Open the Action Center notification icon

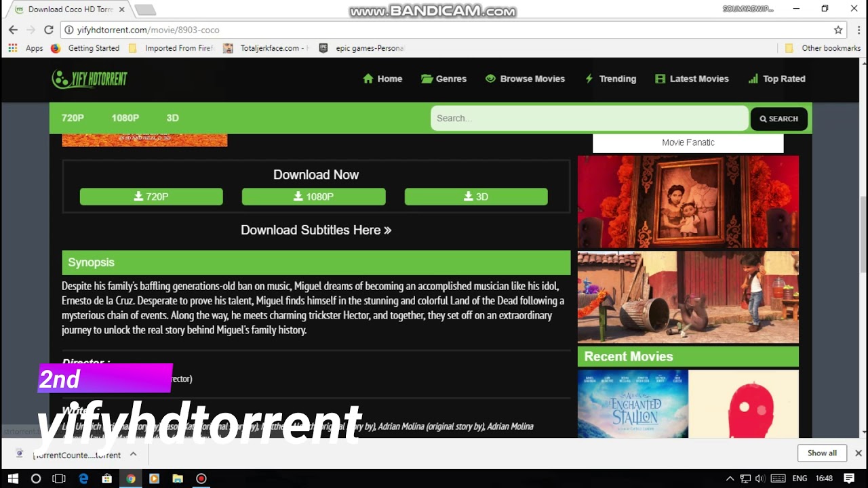pyautogui.click(x=849, y=479)
